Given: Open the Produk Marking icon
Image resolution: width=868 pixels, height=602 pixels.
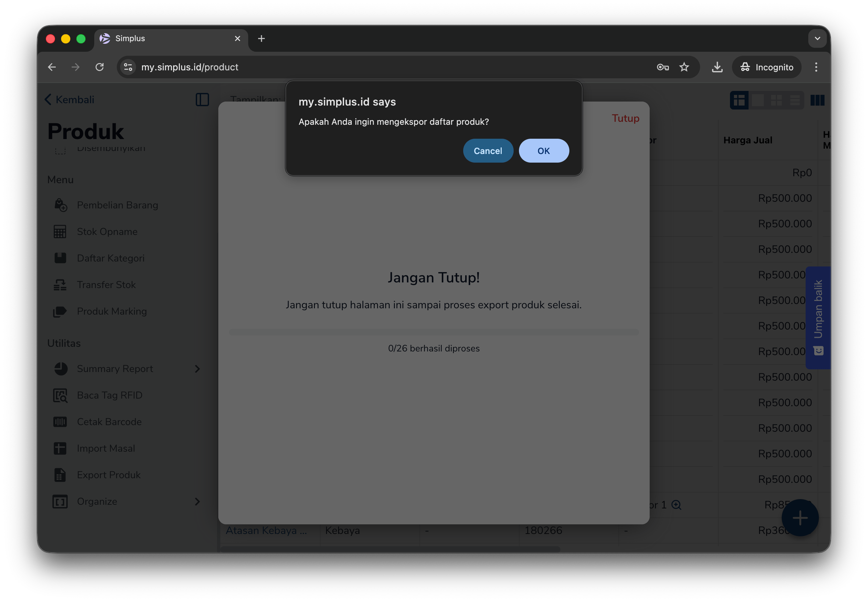Looking at the screenshot, I should [x=60, y=311].
